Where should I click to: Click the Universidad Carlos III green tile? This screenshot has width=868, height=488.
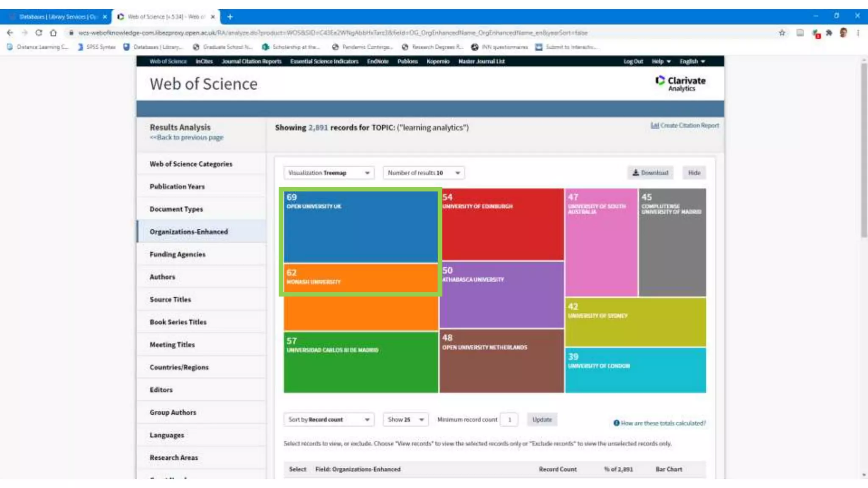tap(361, 363)
